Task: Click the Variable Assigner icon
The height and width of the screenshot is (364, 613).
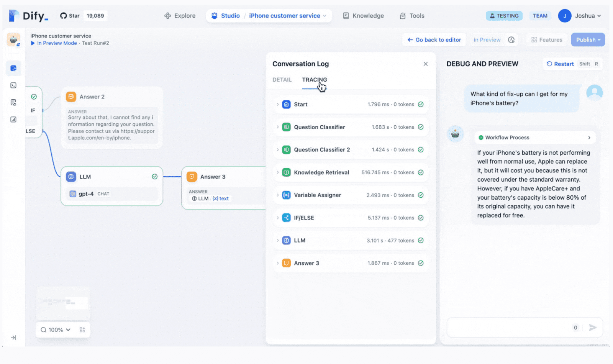Action: point(286,195)
